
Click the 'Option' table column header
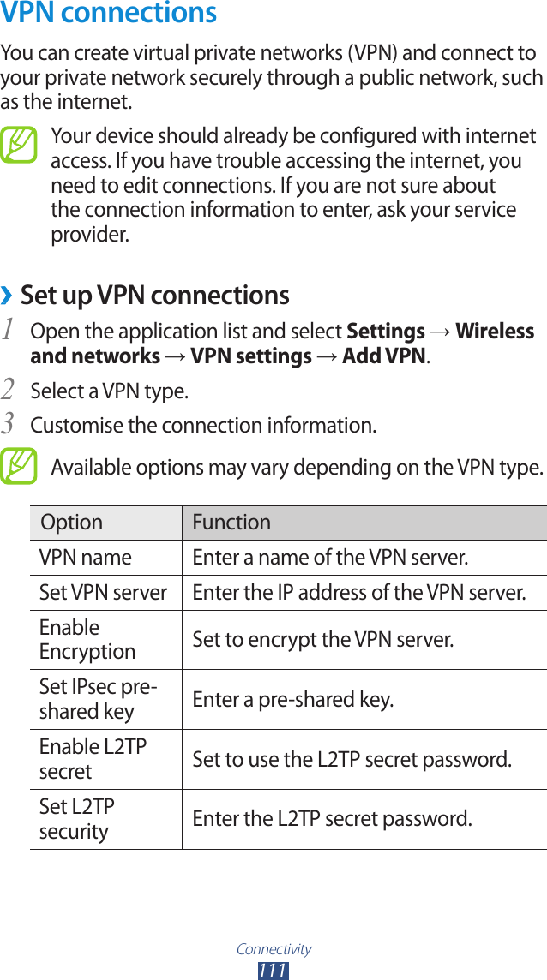pyautogui.click(x=72, y=522)
